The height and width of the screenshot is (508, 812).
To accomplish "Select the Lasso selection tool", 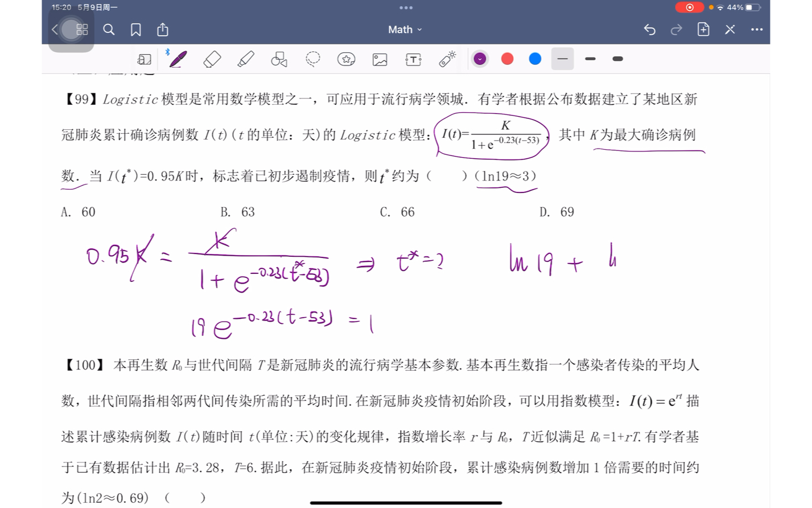I will point(312,59).
